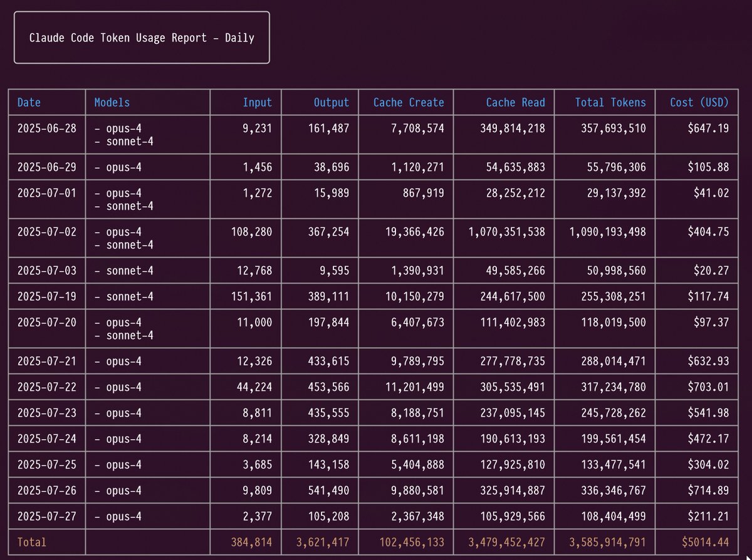The width and height of the screenshot is (752, 560).
Task: Click total tokens value 50,998,560
Action: [617, 271]
